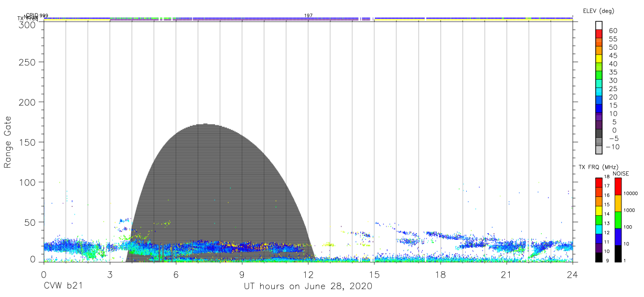The image size is (644, 297).
Task: Pick the cyan 20–25 ELEV colorbar segment
Action: [x=599, y=93]
